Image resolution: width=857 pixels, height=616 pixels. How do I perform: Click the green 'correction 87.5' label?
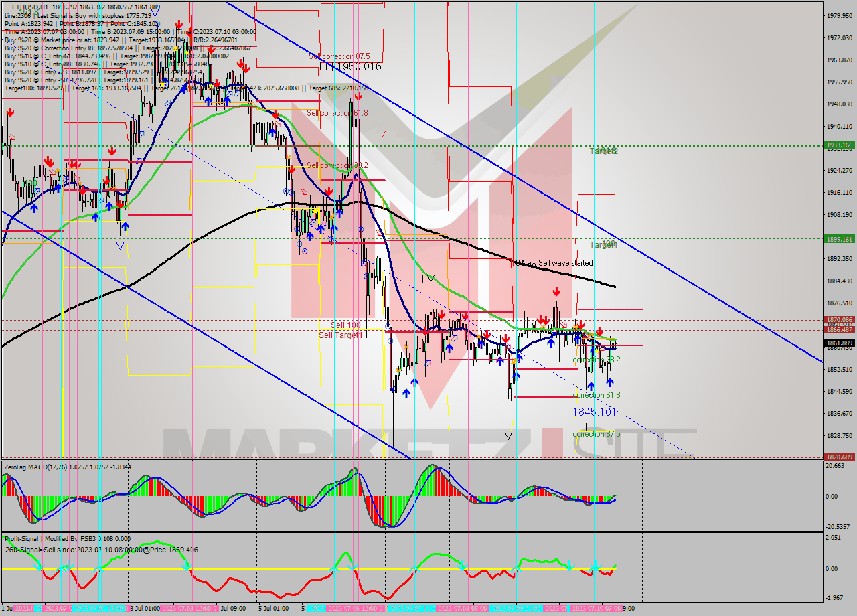click(596, 434)
